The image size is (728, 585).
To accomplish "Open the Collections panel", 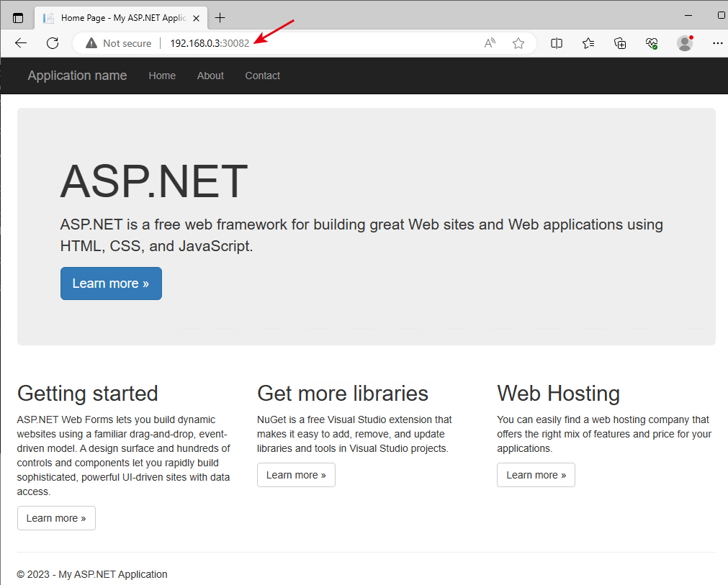I will pos(620,43).
